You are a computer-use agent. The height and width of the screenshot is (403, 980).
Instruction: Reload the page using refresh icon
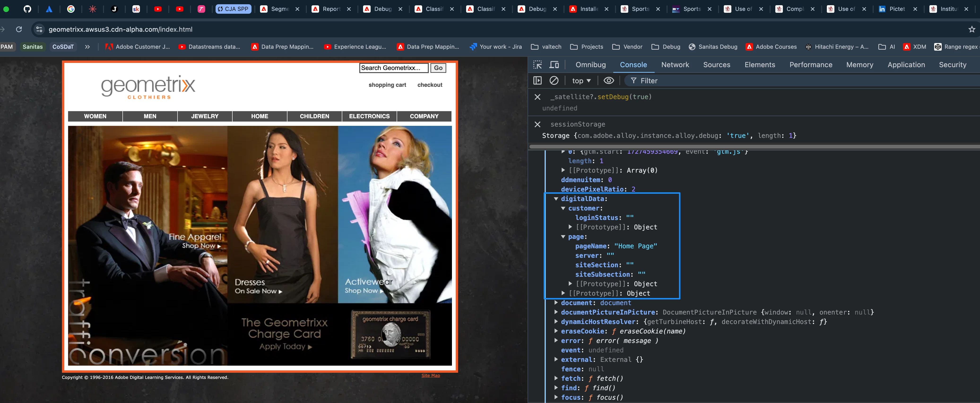19,29
